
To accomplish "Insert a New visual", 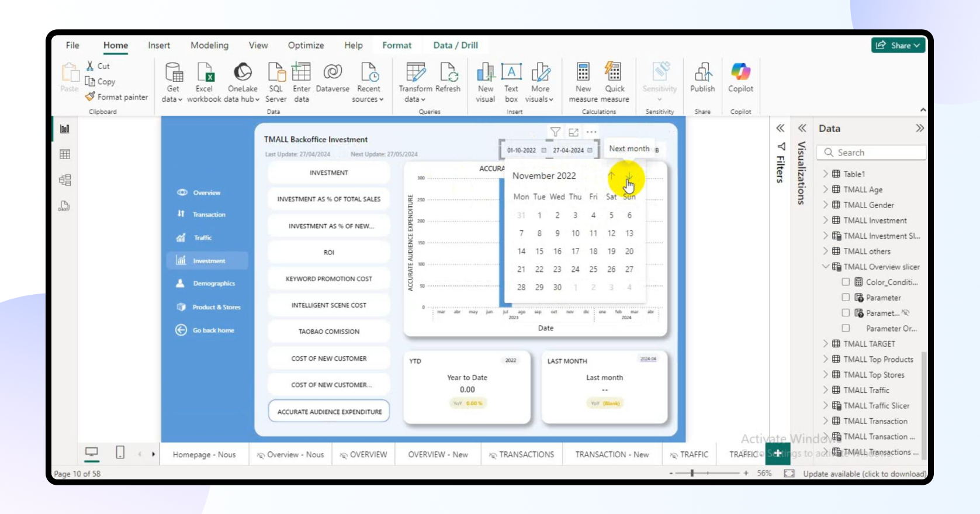I will coord(486,82).
